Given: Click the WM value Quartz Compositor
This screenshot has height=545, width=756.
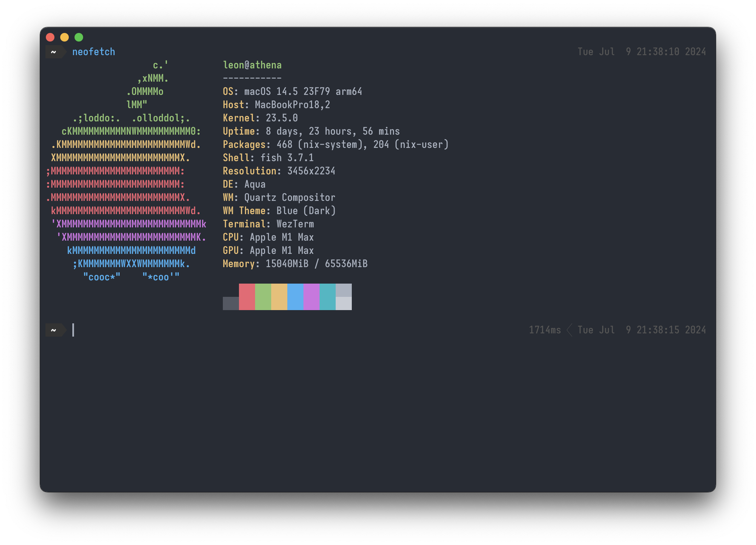Looking at the screenshot, I should tap(290, 197).
